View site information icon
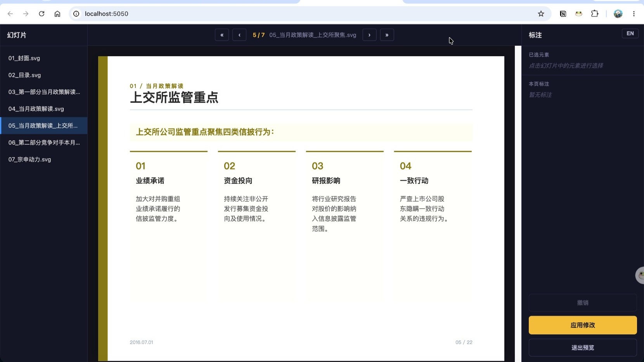Image resolution: width=644 pixels, height=362 pixels. click(x=76, y=14)
